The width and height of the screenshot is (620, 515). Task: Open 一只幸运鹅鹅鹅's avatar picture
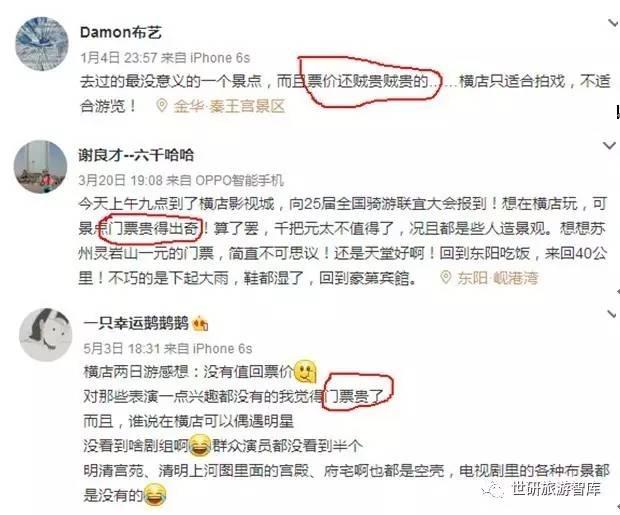[x=45, y=335]
